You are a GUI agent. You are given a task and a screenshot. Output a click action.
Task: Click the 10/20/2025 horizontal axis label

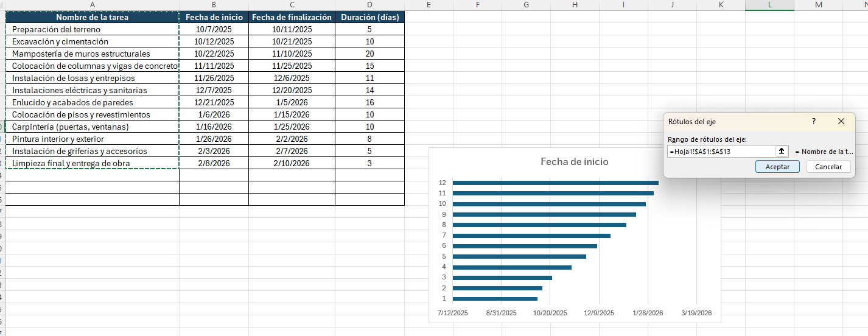(550, 313)
